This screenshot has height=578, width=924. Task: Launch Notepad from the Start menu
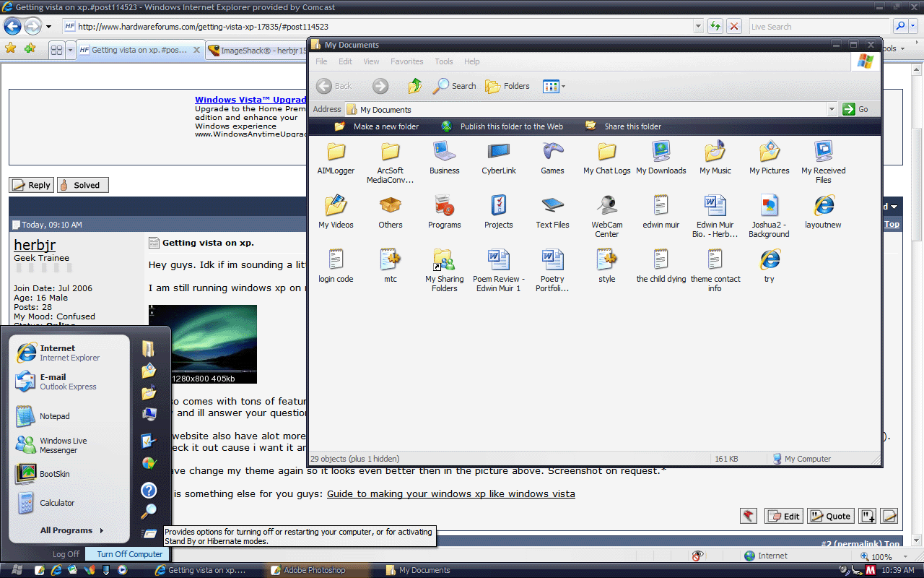click(x=43, y=416)
